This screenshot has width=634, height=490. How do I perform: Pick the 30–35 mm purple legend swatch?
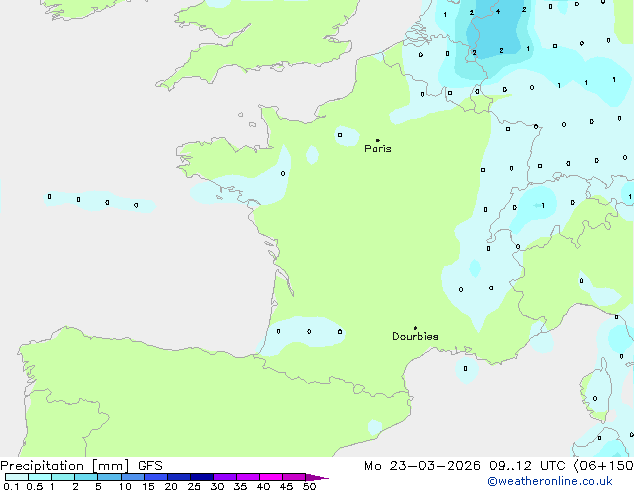(225, 477)
